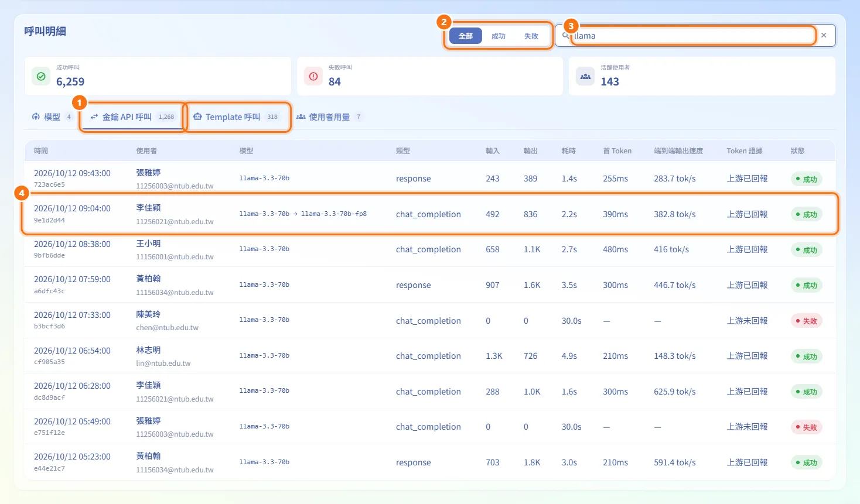The width and height of the screenshot is (860, 504).
Task: Click the Template 呼叫 robot icon
Action: [x=197, y=116]
